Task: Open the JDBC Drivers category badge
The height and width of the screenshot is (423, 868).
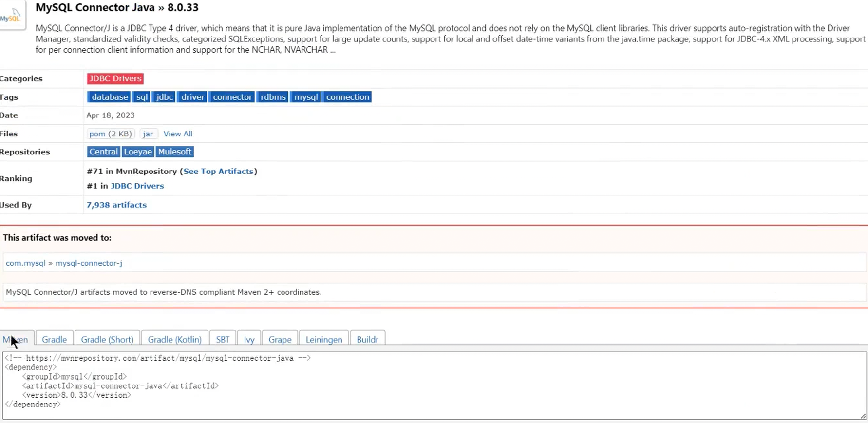Action: click(x=115, y=78)
